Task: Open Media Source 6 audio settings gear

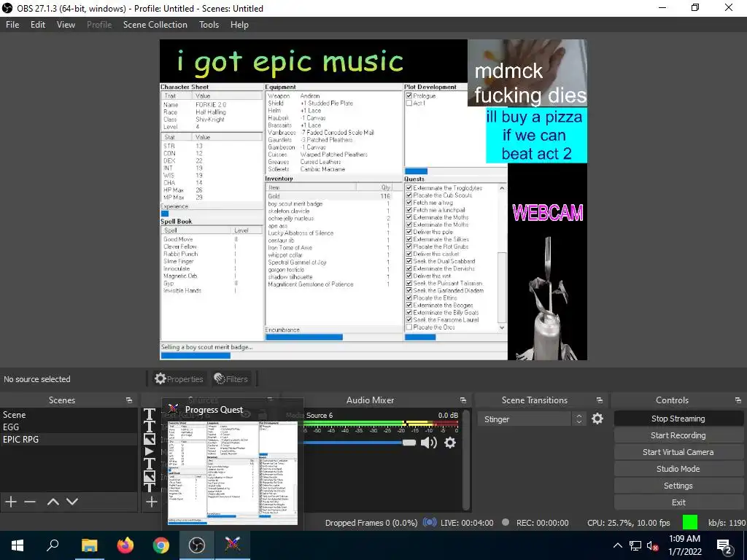Action: (x=449, y=443)
